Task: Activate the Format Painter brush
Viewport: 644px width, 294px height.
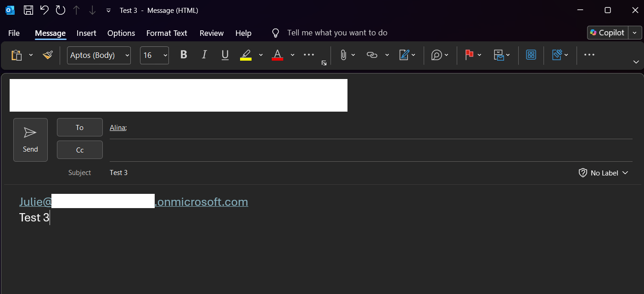Action: (48, 55)
